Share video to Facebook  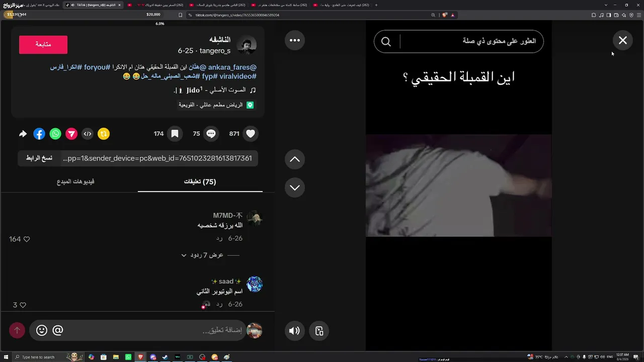click(x=39, y=134)
